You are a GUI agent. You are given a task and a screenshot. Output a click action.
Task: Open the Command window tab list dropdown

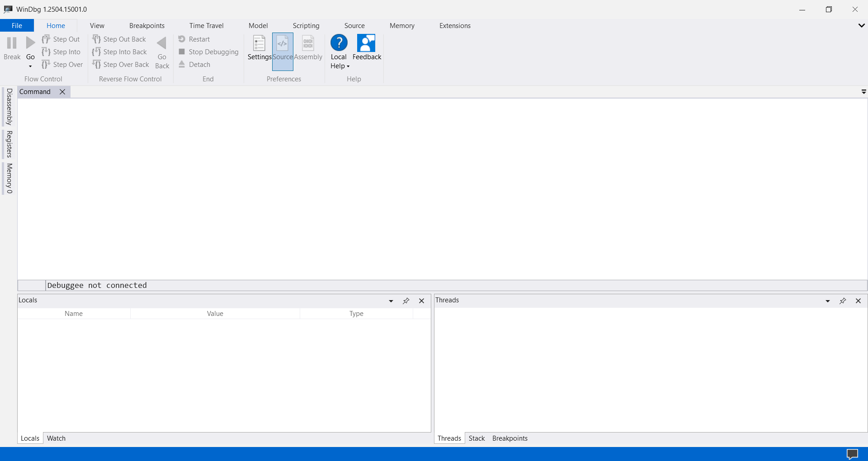pyautogui.click(x=863, y=92)
